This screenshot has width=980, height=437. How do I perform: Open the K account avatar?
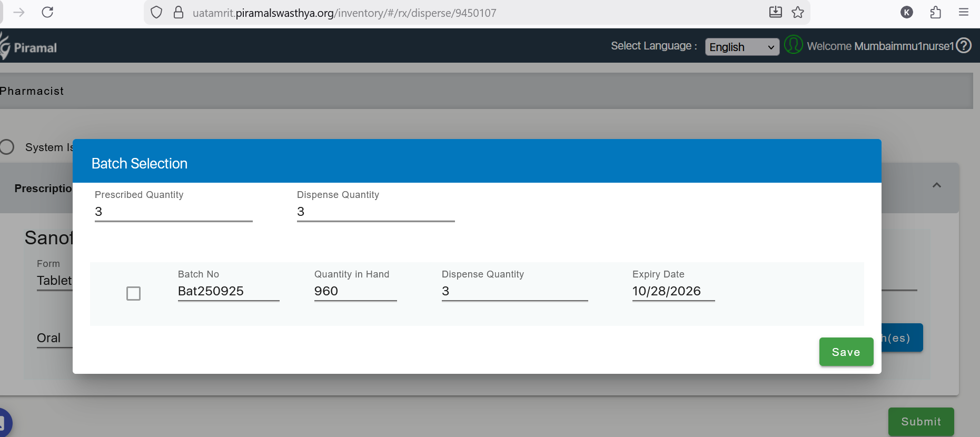click(x=906, y=12)
